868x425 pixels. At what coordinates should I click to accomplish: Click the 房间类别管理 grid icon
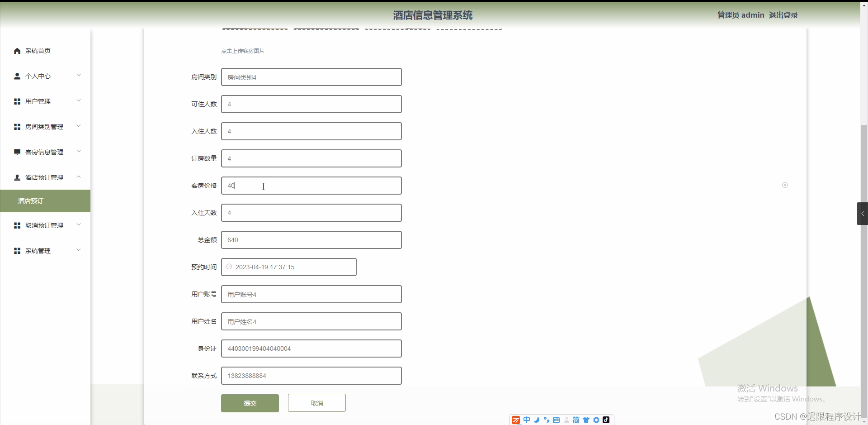point(17,127)
